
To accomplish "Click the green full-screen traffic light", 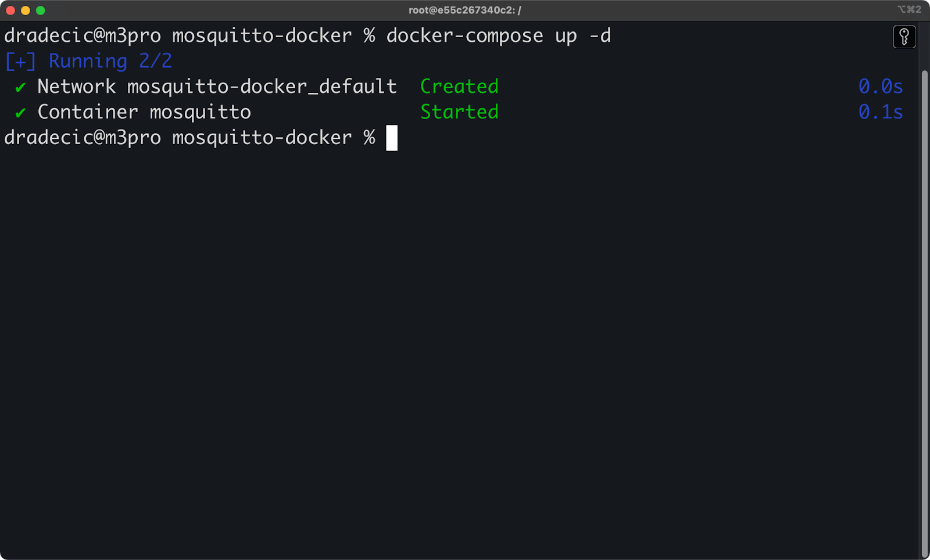I will pos(40,9).
